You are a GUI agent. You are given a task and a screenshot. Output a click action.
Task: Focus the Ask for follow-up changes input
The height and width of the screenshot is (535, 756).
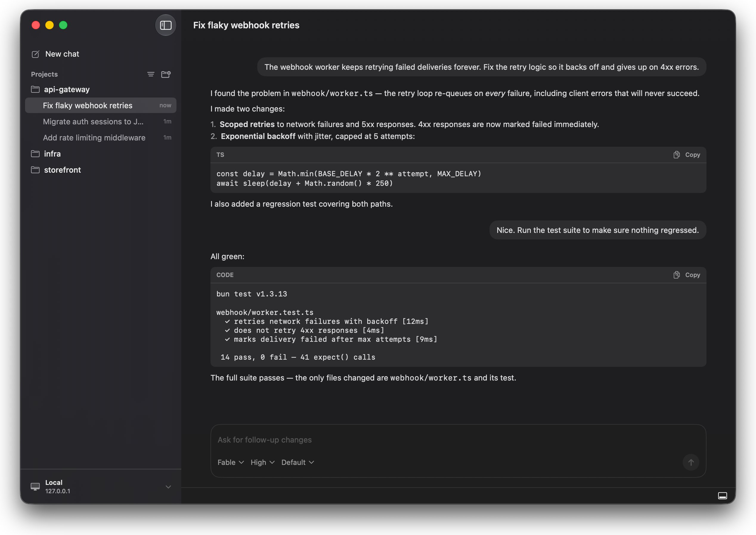click(x=458, y=440)
